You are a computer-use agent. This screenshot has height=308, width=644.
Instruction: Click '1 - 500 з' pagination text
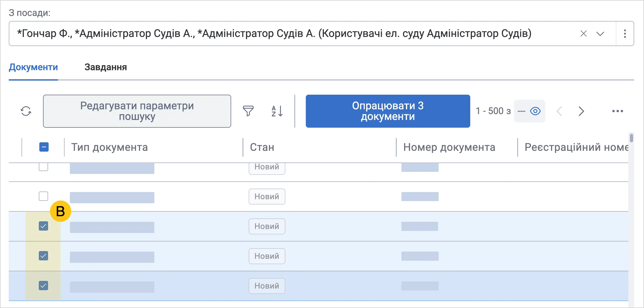tap(493, 111)
